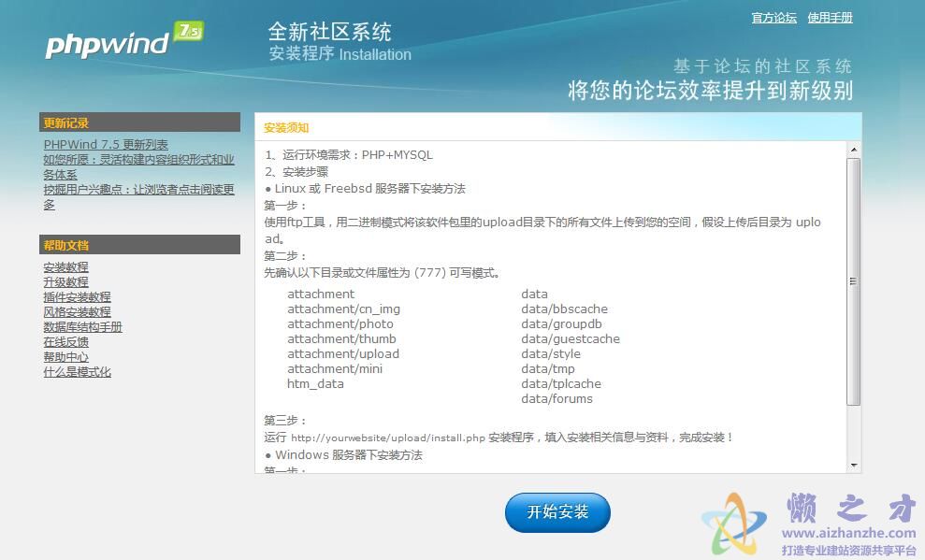Open the 官方论坛 link
The height and width of the screenshot is (560, 925).
click(774, 18)
